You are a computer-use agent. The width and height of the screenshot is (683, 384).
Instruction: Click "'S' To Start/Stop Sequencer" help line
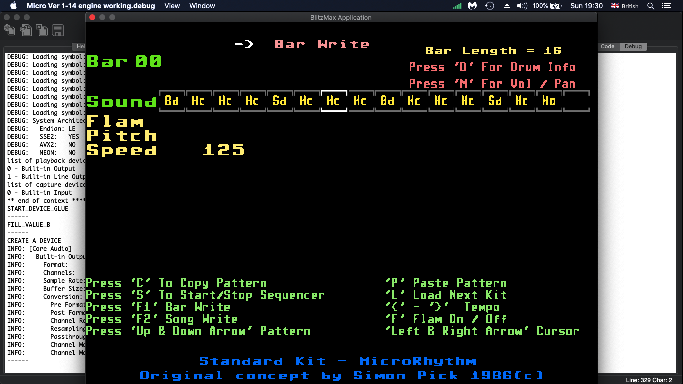coord(205,295)
